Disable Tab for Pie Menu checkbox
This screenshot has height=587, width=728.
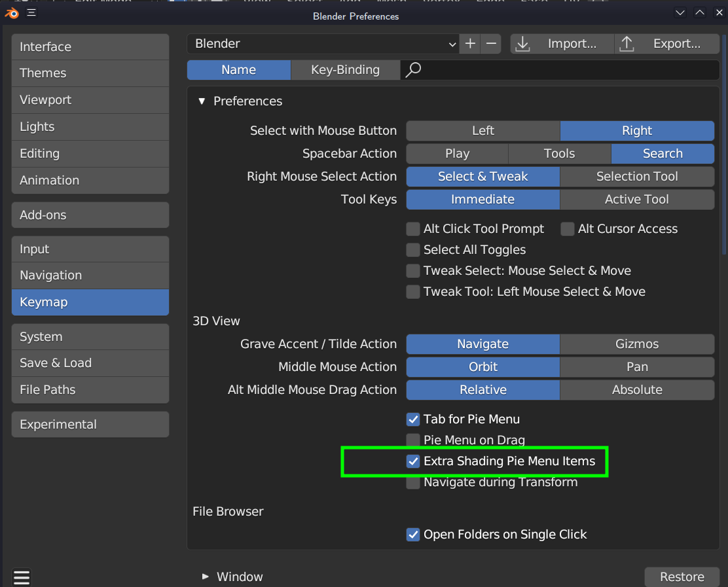click(x=413, y=419)
